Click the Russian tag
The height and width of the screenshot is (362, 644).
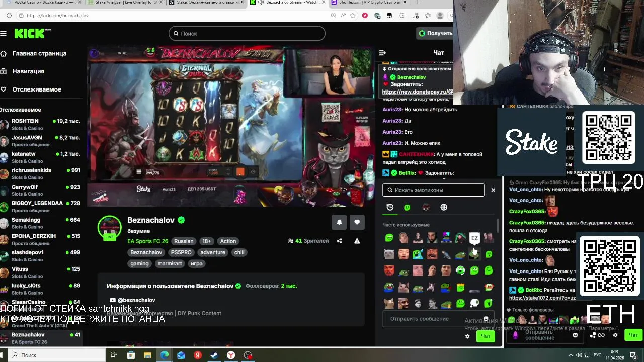184,241
